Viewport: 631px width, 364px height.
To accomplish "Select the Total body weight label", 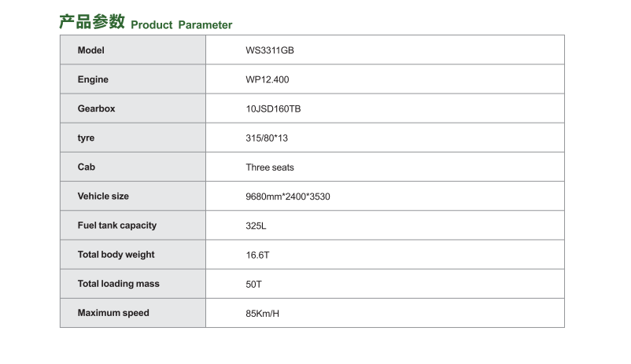I will (116, 255).
